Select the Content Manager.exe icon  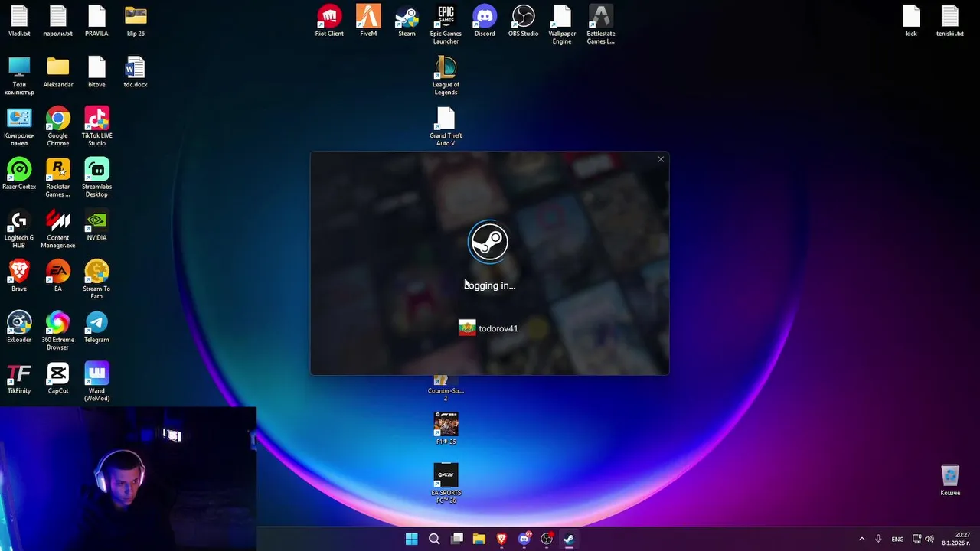click(x=58, y=229)
